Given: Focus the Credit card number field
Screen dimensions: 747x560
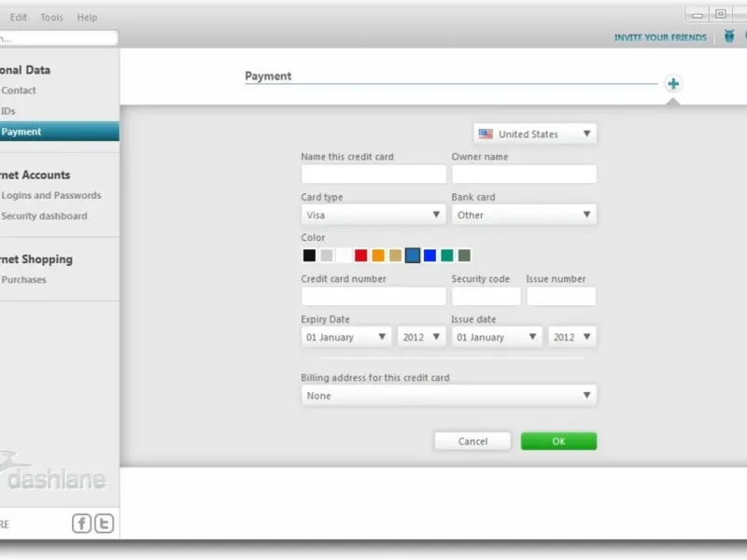Looking at the screenshot, I should click(x=373, y=296).
